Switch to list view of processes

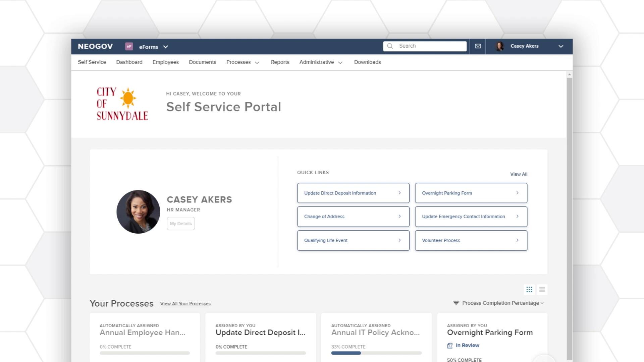(x=542, y=289)
